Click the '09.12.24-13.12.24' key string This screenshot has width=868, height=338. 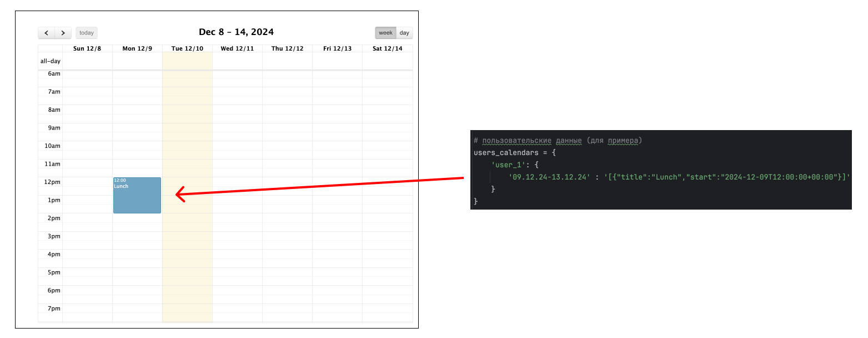[549, 177]
